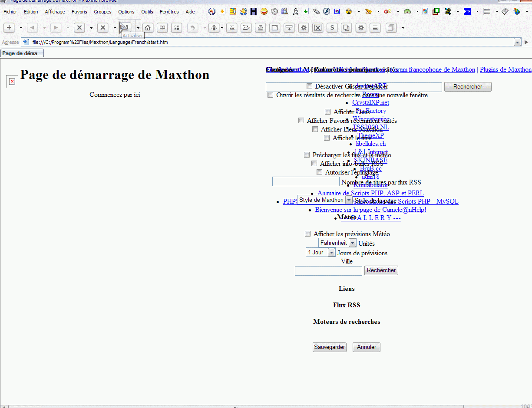Click the lines list toolbar icon

tap(376, 28)
